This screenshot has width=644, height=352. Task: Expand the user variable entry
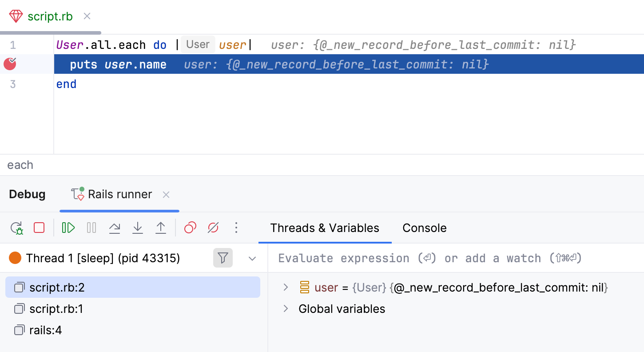(x=286, y=287)
